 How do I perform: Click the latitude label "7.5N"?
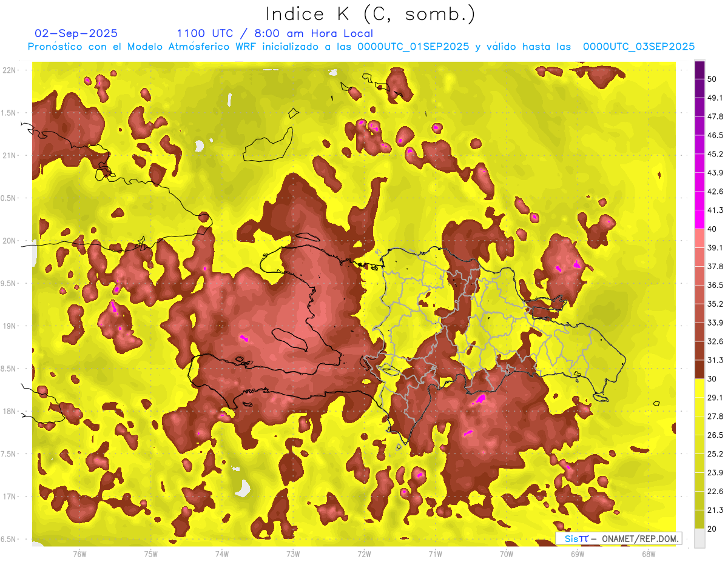click(9, 454)
